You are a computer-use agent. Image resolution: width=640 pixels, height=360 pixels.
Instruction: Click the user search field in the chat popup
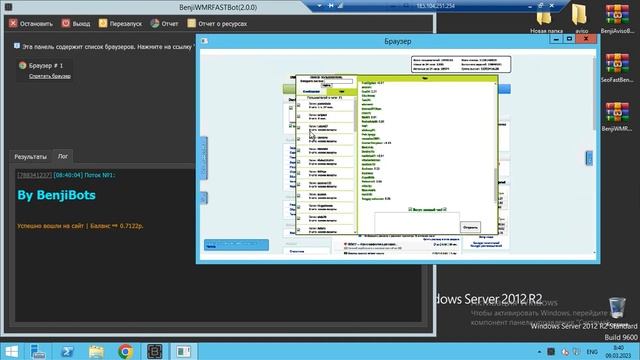point(338,81)
